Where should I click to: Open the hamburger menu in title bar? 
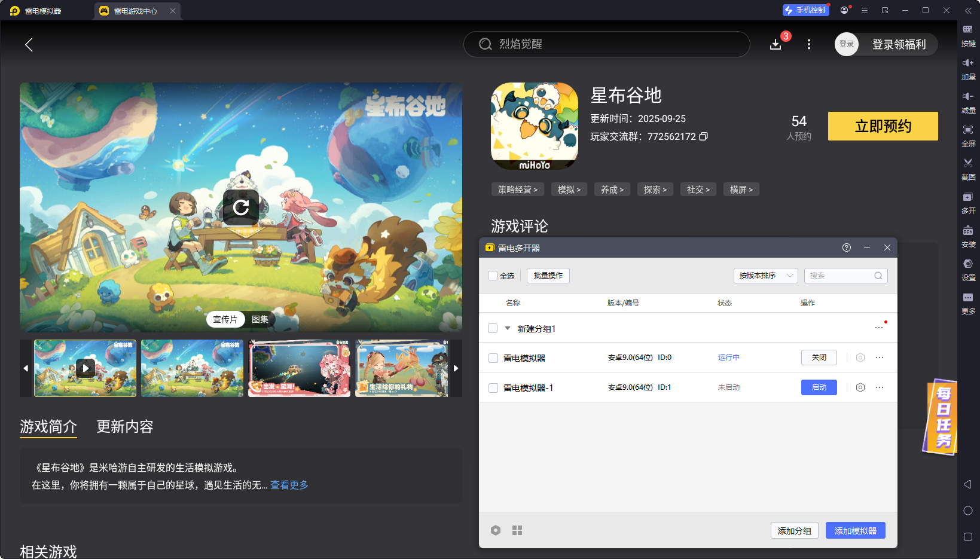865,10
